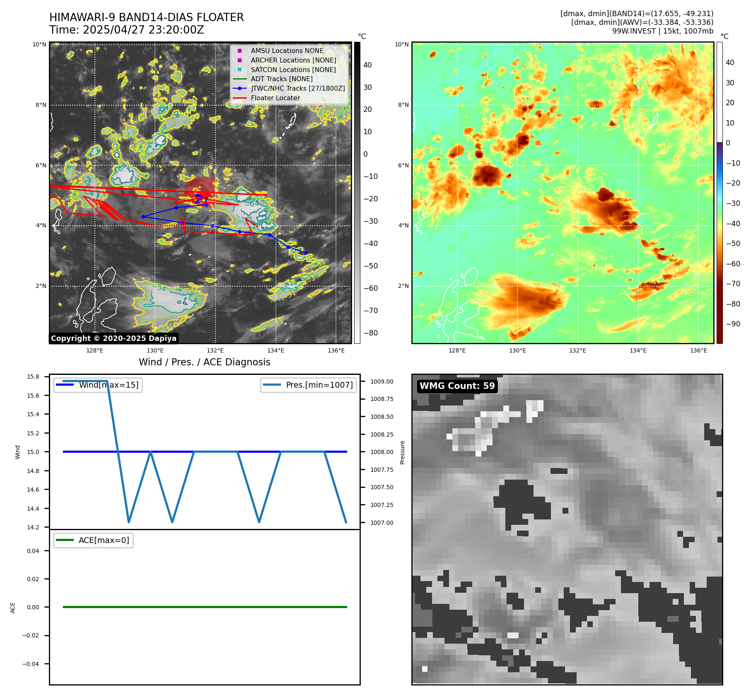Image resolution: width=751 pixels, height=700 pixels.
Task: Click the WMG Count: 59 label
Action: click(x=457, y=386)
